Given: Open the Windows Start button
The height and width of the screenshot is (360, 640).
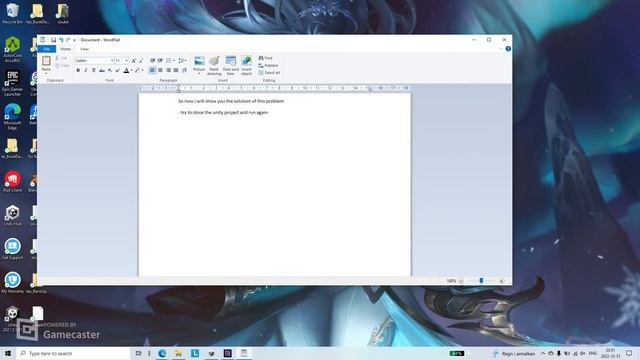Looking at the screenshot, I should 8,353.
